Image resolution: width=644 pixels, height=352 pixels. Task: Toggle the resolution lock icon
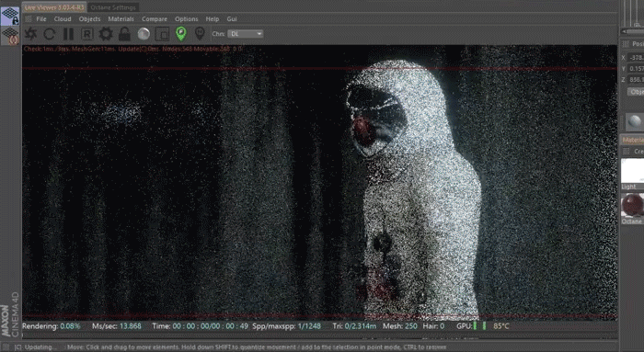[x=124, y=34]
